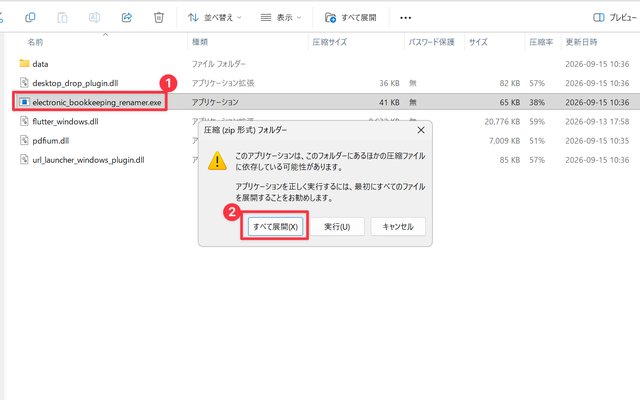Click the 2026-09-13 17:58 date cell

[597, 122]
